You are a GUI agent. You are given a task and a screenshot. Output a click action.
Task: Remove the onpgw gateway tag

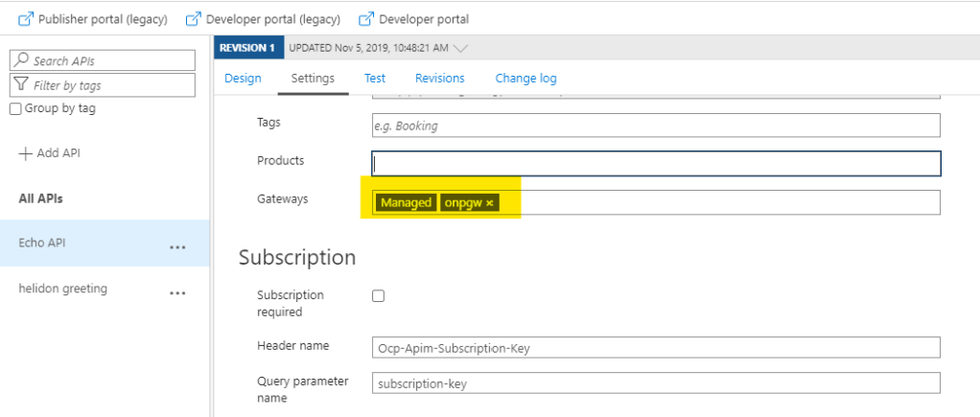click(x=490, y=203)
